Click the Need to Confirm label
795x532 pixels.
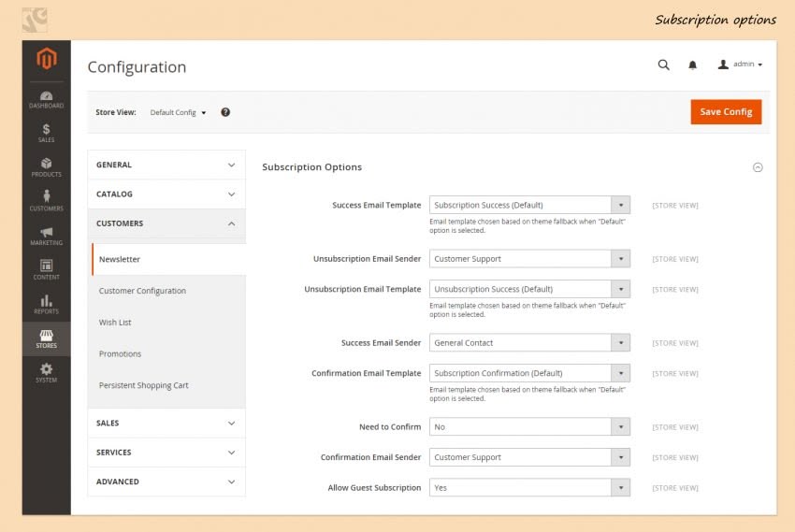390,427
